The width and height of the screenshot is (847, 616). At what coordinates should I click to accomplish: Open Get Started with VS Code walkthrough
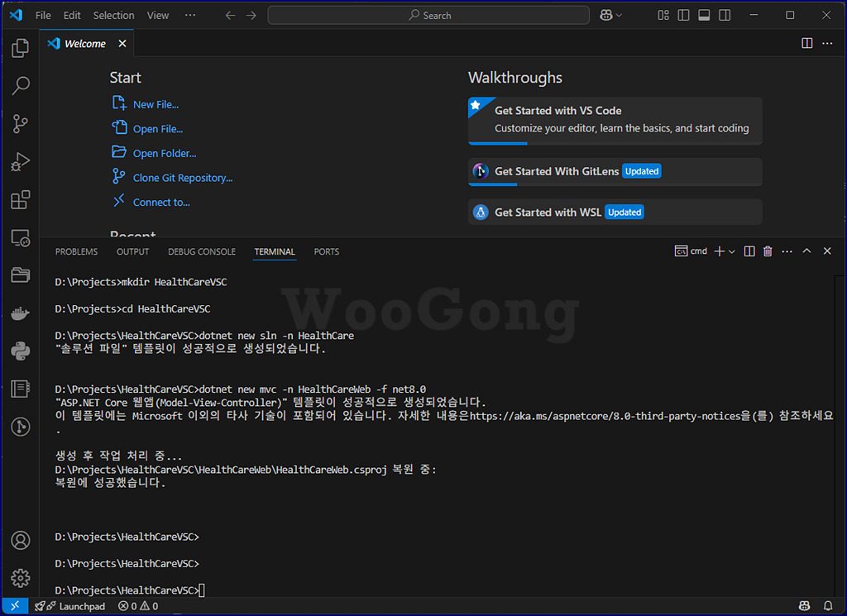click(x=615, y=121)
